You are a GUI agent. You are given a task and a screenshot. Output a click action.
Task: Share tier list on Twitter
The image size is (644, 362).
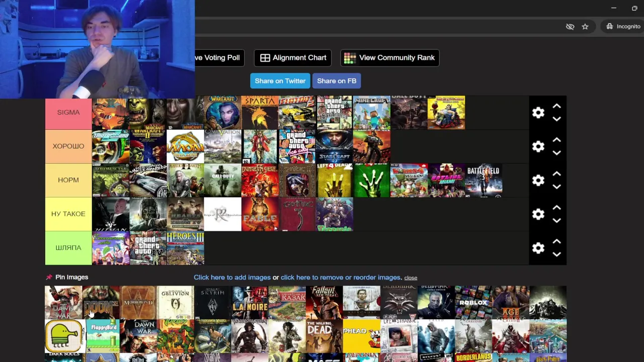click(280, 81)
